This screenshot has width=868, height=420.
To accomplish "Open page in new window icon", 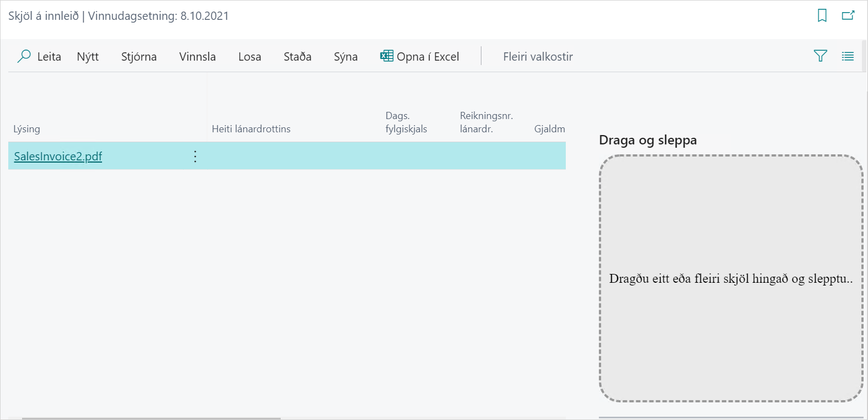I will (x=848, y=15).
